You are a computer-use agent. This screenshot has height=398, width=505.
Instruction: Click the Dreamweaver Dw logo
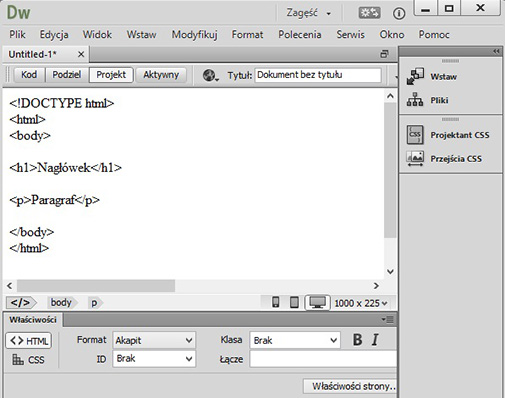(18, 13)
